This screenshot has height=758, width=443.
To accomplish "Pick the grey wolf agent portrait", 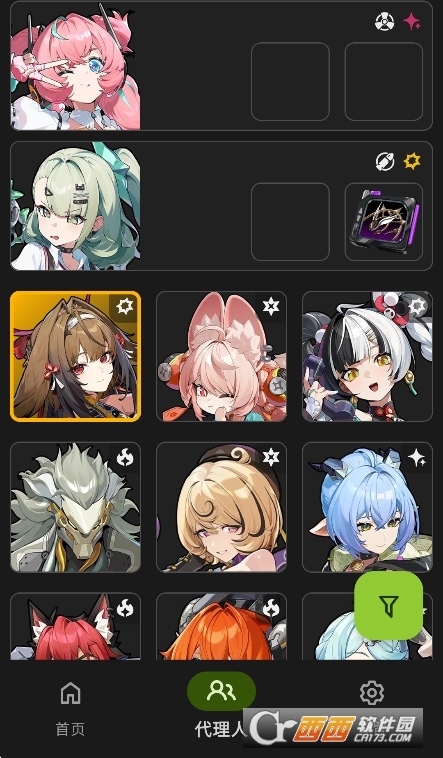I will (75, 507).
